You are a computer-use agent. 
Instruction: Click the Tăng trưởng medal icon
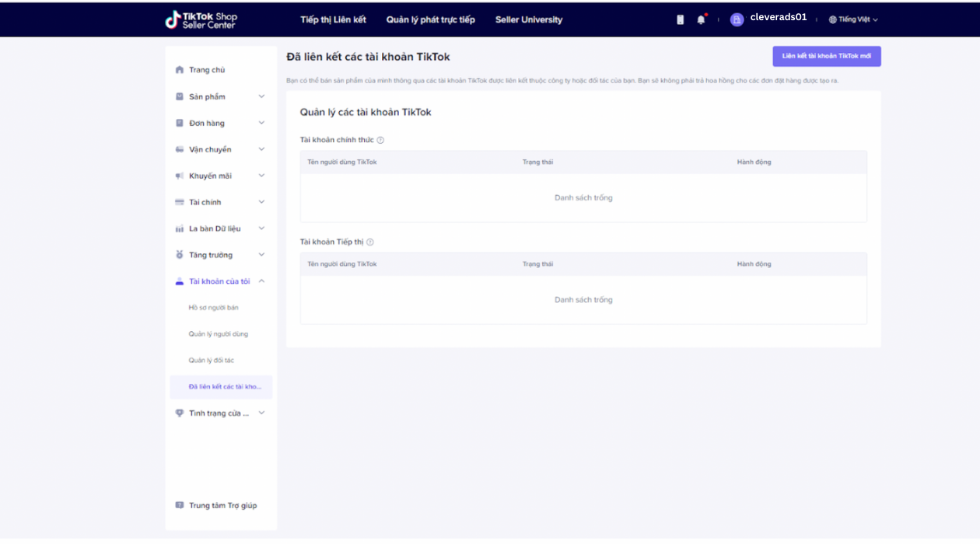[180, 255]
